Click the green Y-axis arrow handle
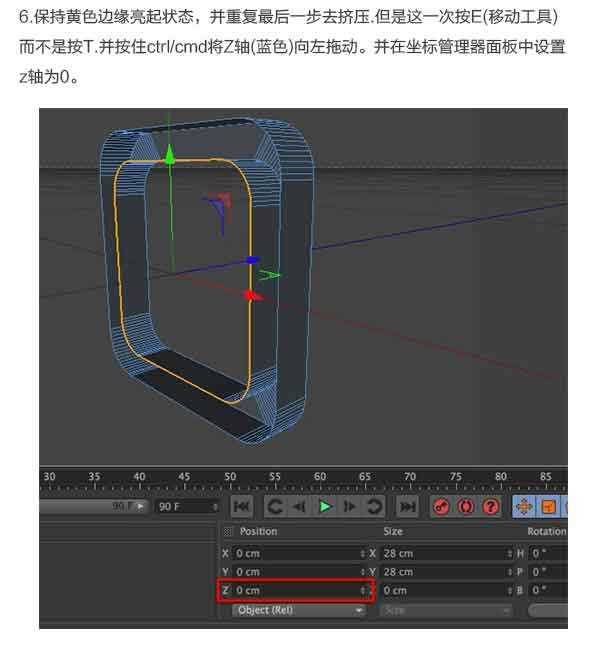 coord(170,155)
